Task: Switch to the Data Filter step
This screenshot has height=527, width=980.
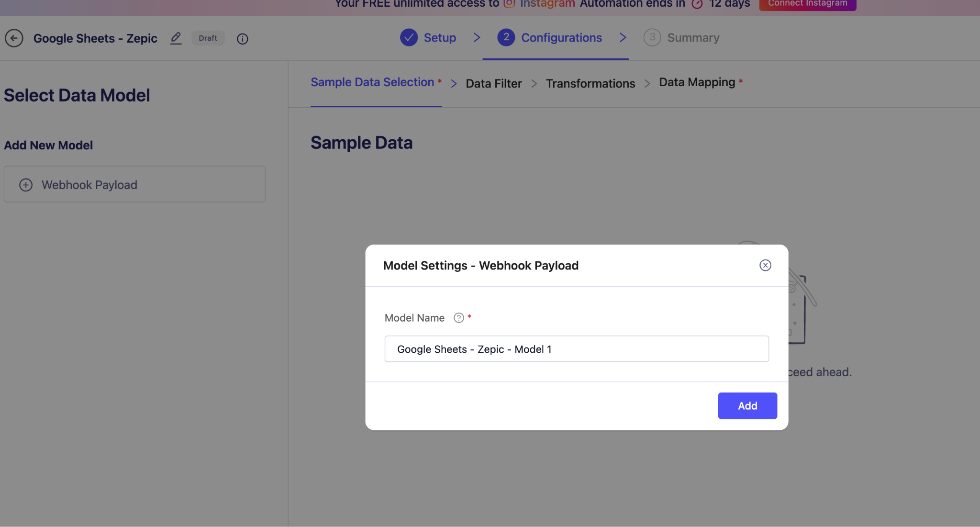Action: [493, 83]
